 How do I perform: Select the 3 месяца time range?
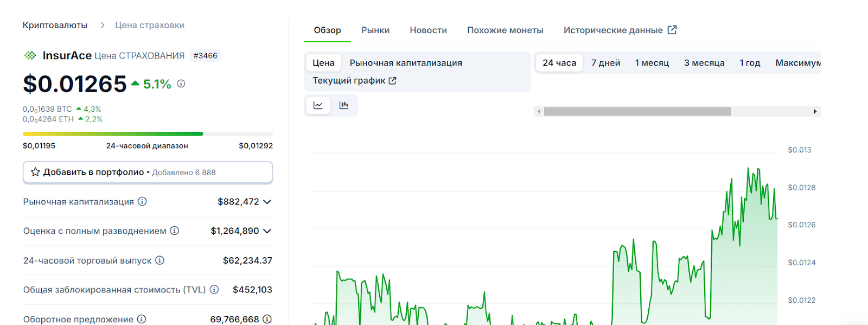tap(704, 63)
